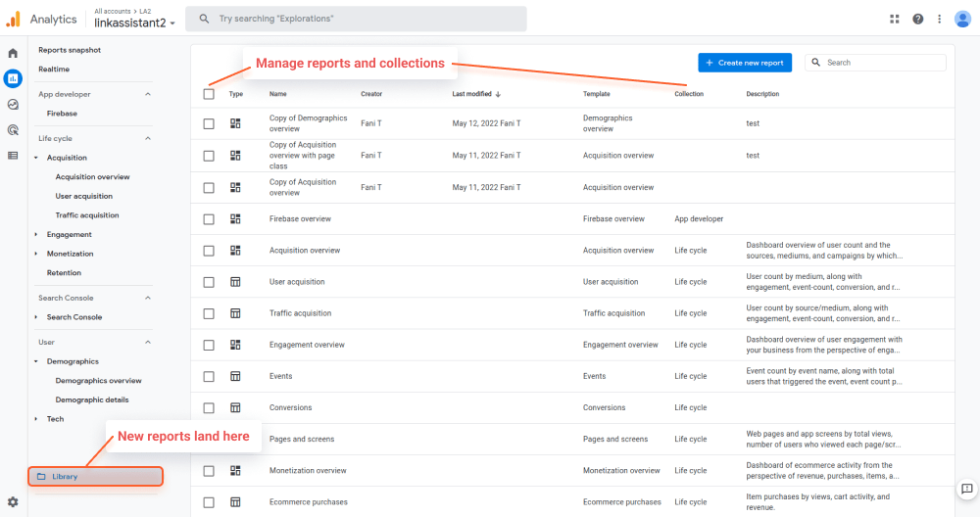Open the Library link in sidebar
This screenshot has height=517, width=980.
coord(65,477)
